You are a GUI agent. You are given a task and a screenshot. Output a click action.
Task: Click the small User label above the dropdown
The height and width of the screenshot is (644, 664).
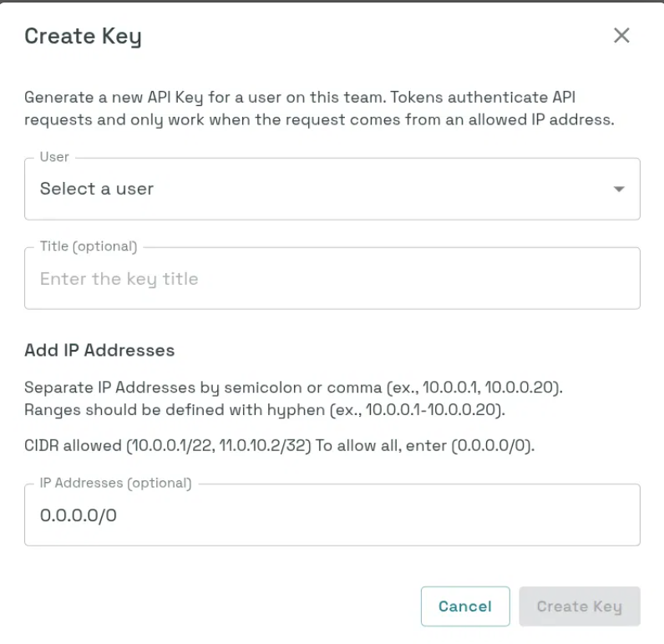point(54,157)
